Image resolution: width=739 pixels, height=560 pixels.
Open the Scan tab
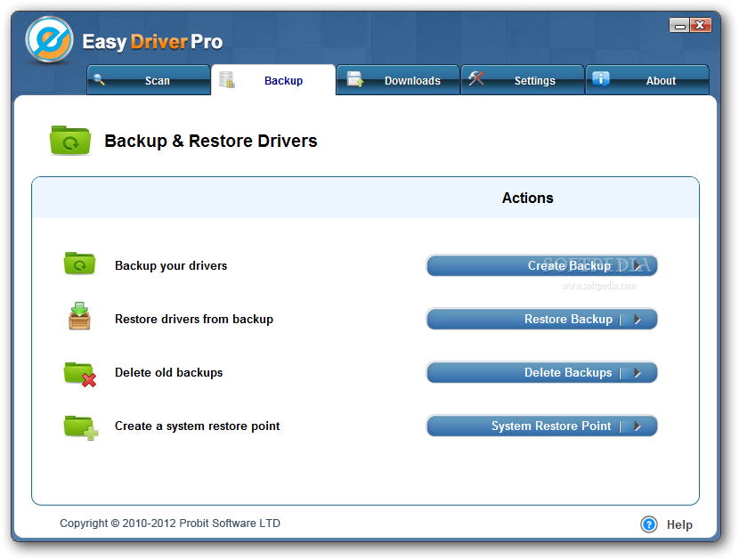149,80
